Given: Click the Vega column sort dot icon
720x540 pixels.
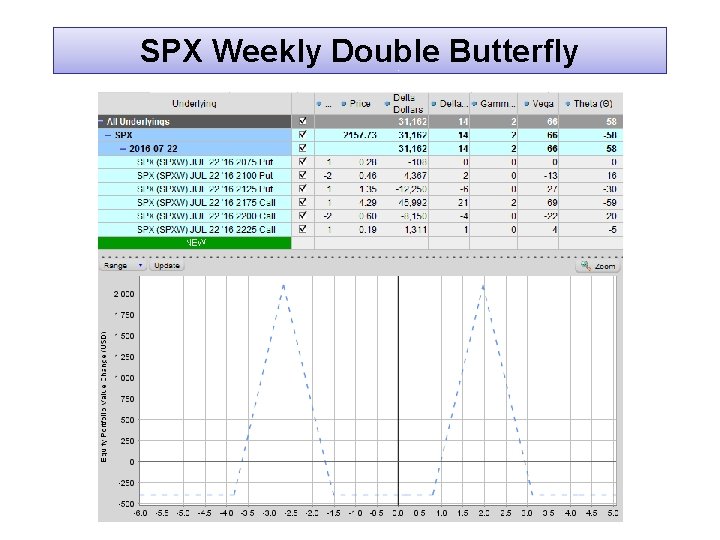Looking at the screenshot, I should (527, 104).
